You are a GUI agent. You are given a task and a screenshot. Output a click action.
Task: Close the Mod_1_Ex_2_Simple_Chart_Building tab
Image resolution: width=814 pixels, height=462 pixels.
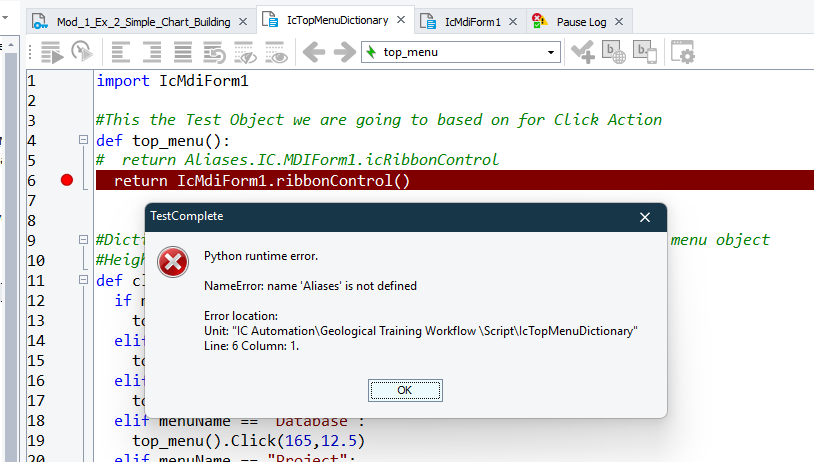(x=242, y=22)
